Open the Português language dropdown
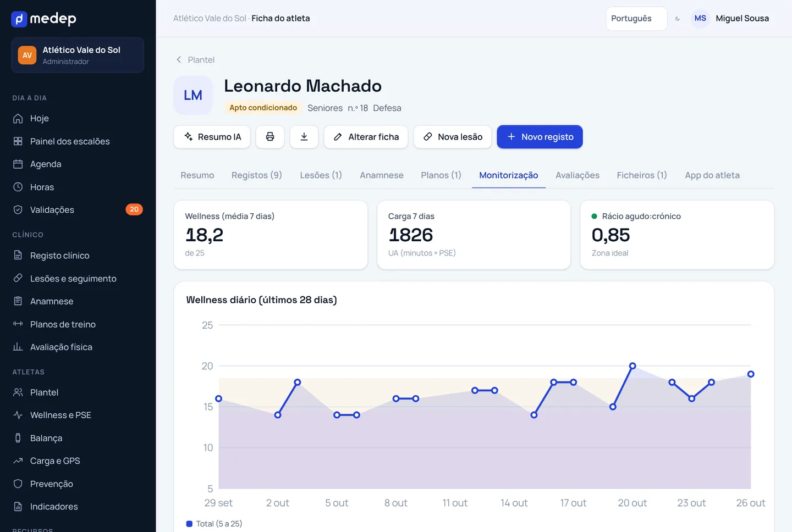Image resolution: width=792 pixels, height=532 pixels. (x=636, y=19)
